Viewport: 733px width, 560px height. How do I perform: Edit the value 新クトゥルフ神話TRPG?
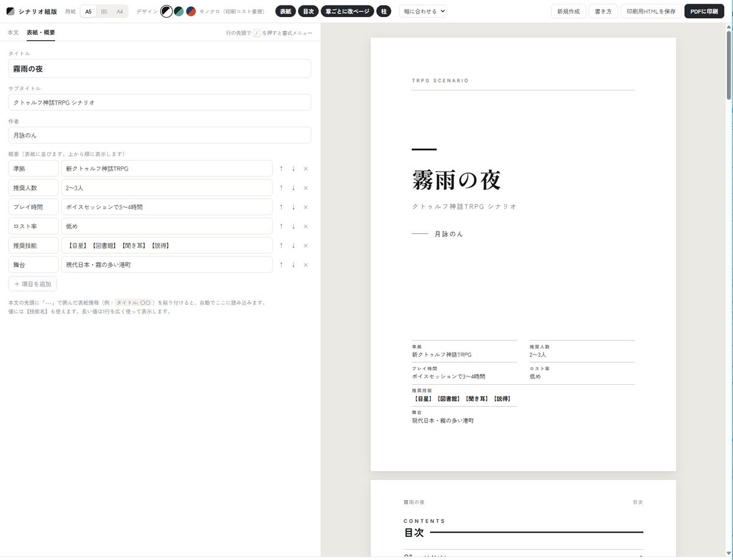tap(167, 169)
